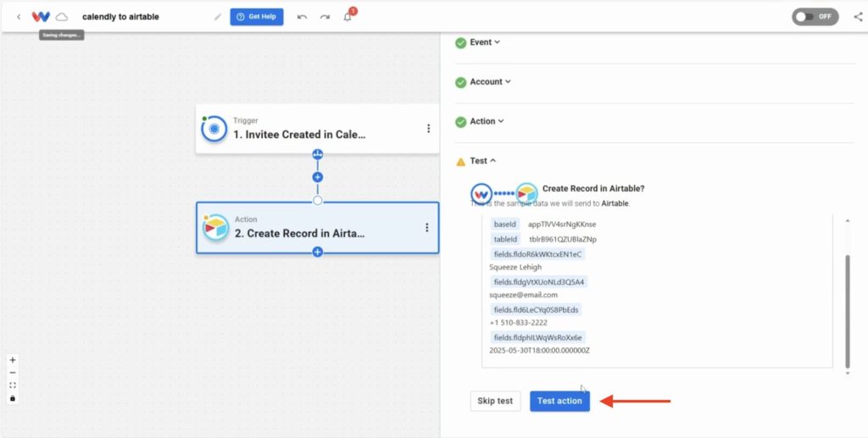Toggle the workflow ON/OFF switch
Screen dimensions: 868x438
coord(815,17)
